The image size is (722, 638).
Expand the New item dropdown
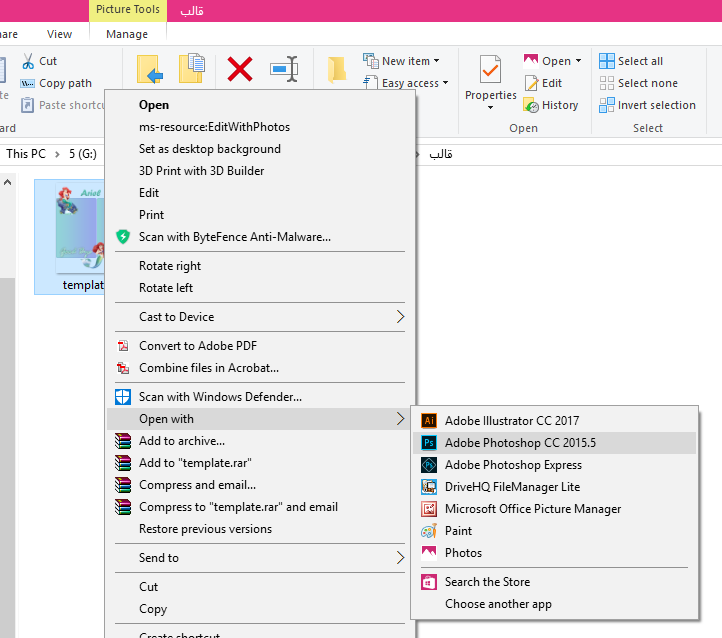pos(437,61)
